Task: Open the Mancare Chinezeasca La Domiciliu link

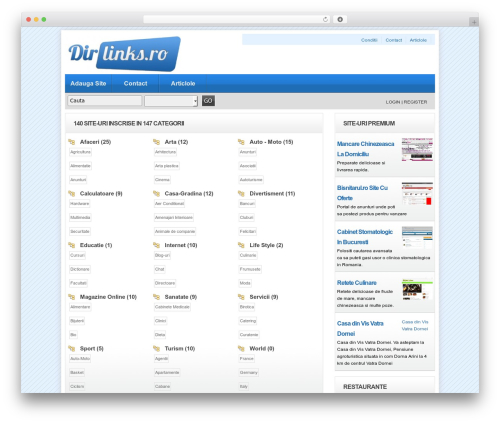Action: point(365,149)
